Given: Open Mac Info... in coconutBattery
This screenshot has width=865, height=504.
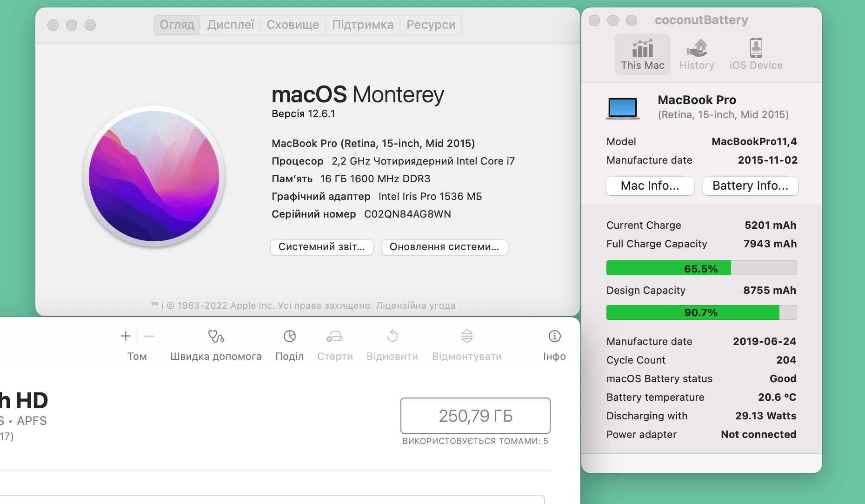Looking at the screenshot, I should coord(650,186).
